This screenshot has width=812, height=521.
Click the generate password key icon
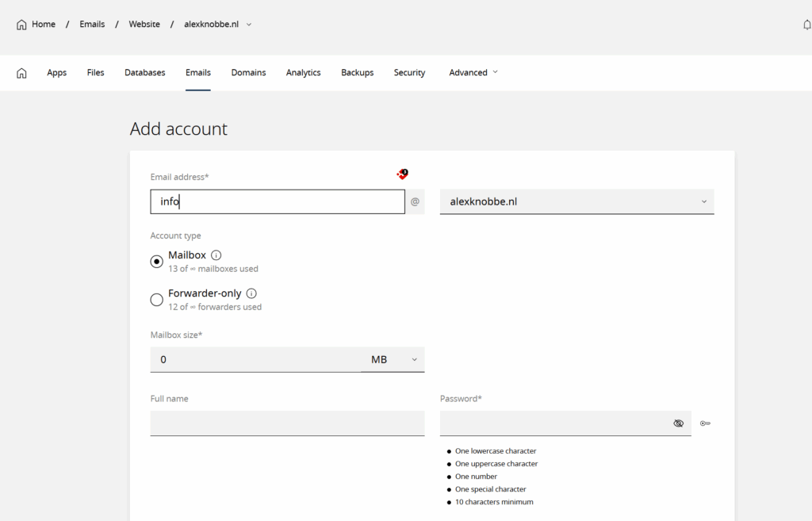705,423
